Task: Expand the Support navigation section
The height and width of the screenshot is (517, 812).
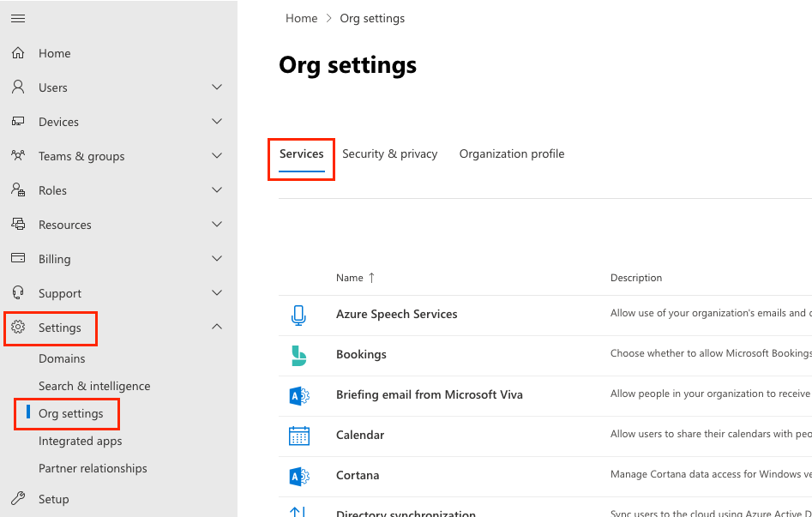Action: 217,292
